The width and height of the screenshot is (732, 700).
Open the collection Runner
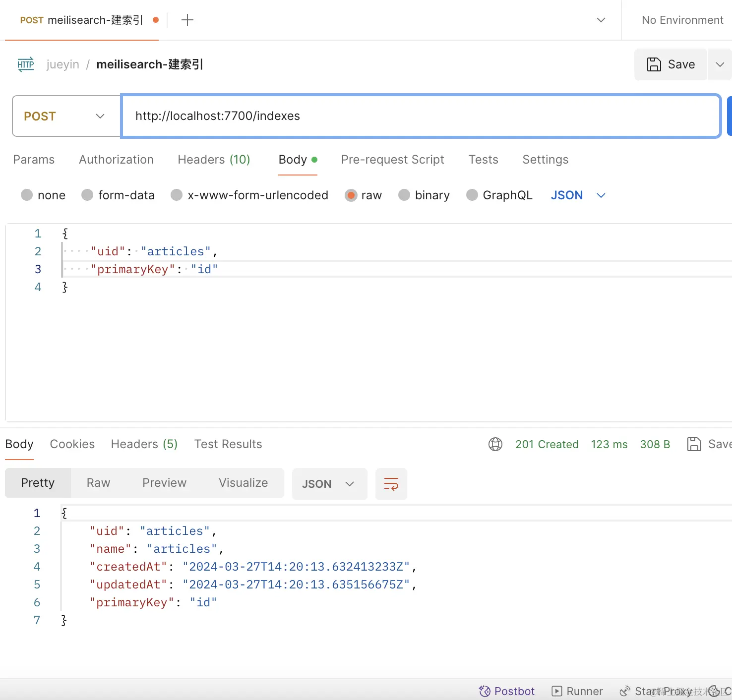pos(577,691)
